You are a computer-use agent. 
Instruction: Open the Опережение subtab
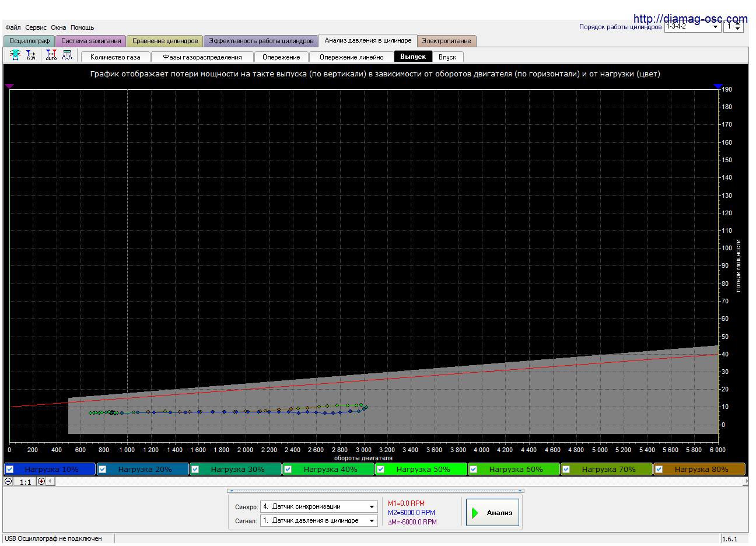[281, 57]
